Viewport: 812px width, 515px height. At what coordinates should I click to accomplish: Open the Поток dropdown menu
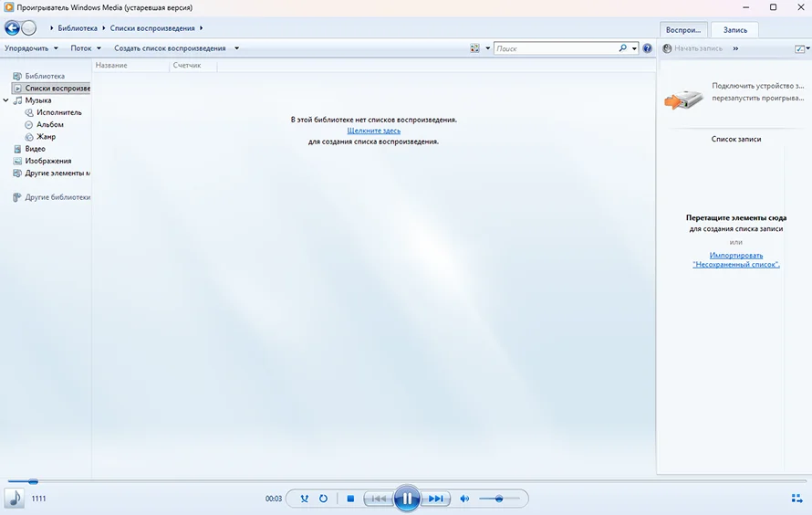pyautogui.click(x=86, y=48)
